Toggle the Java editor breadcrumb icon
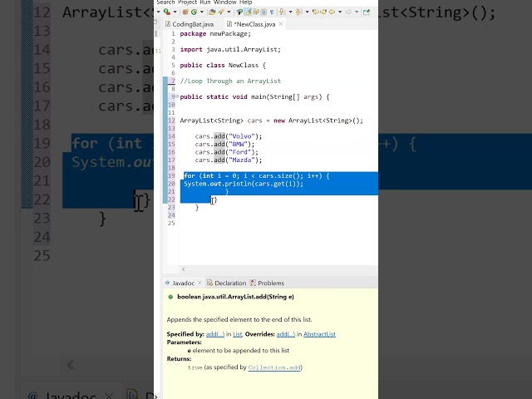Viewport: 532px width, 399px height. point(239,12)
